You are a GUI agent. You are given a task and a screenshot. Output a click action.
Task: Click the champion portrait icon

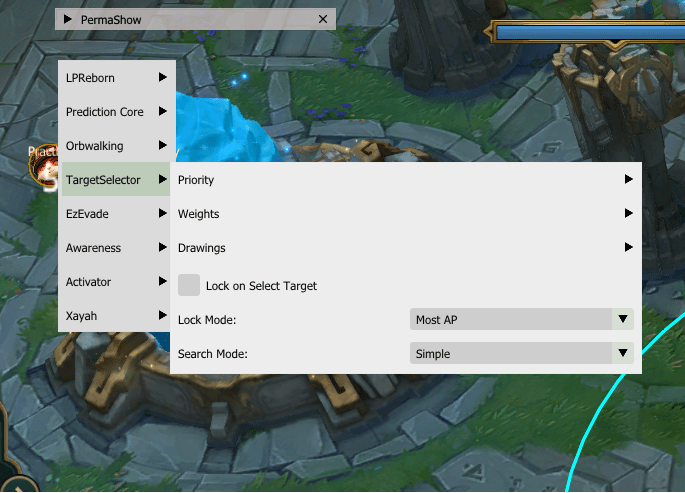tap(43, 168)
